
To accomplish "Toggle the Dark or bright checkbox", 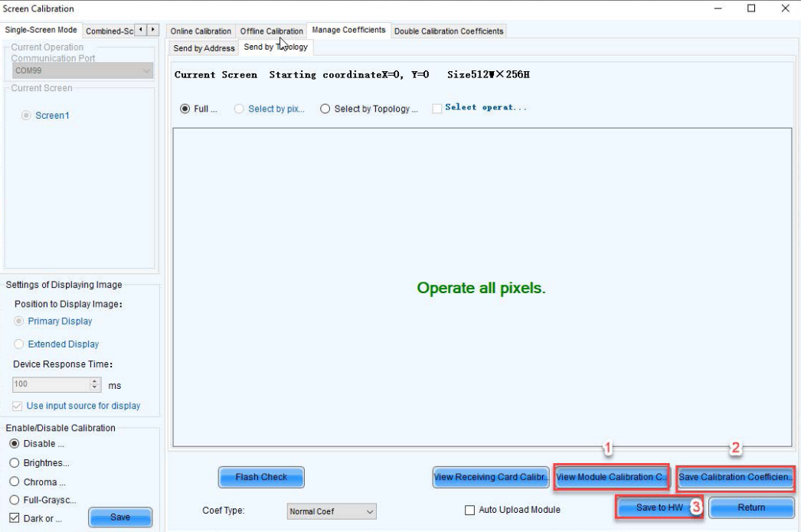I will coord(15,518).
